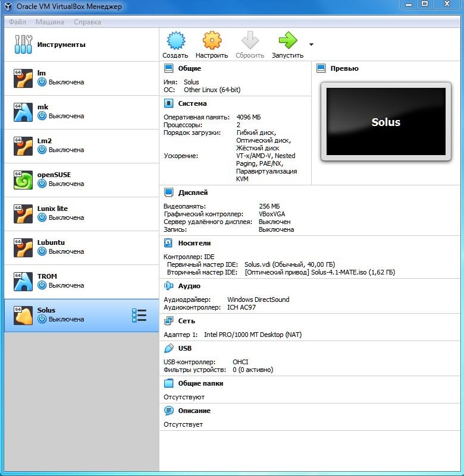
Task: Open the Система section header link
Action: tap(192, 103)
